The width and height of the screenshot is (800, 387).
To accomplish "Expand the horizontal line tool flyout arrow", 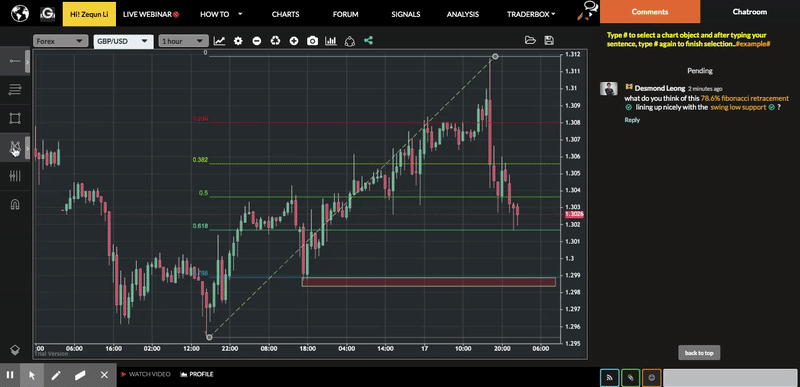I will click(28, 61).
